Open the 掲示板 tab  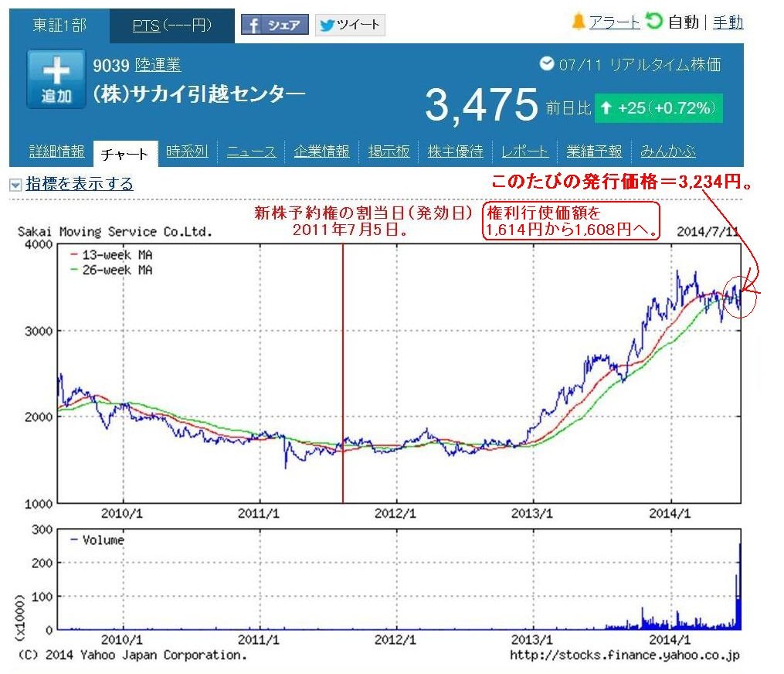[x=389, y=151]
